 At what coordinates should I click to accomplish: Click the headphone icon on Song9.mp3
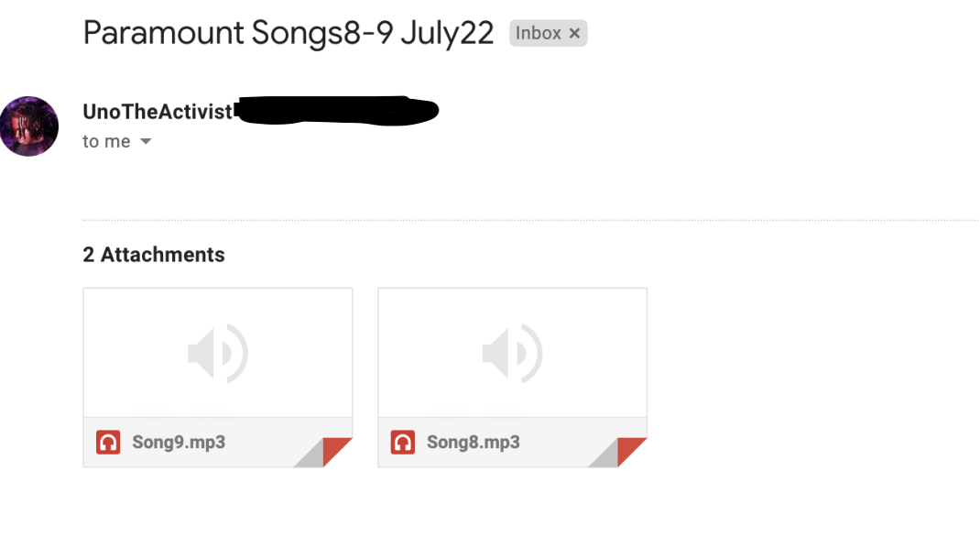point(109,441)
